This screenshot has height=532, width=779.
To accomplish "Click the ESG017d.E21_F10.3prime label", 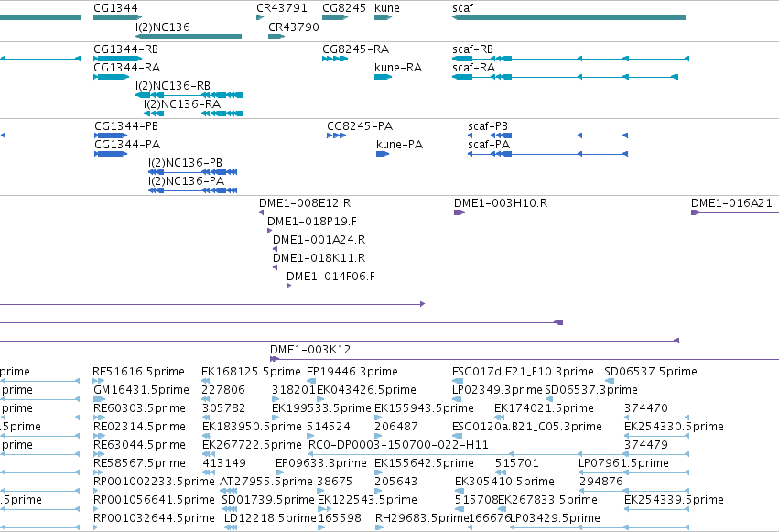I will click(x=523, y=372).
